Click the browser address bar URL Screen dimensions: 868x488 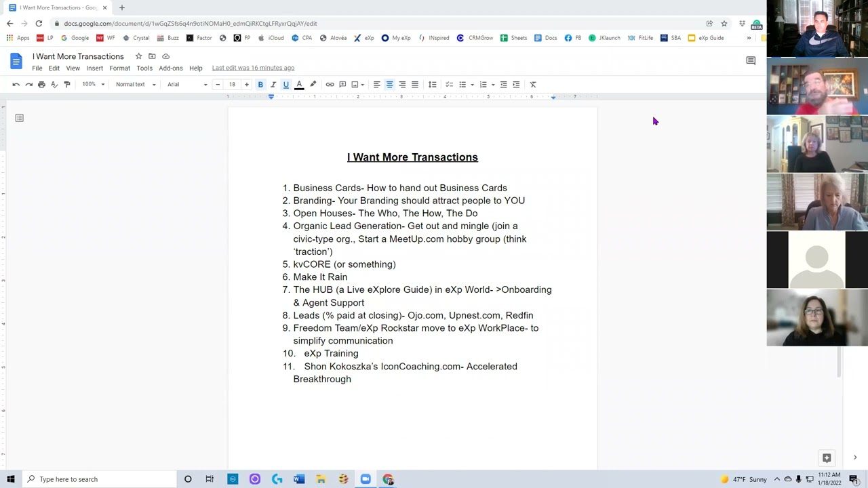pos(191,24)
